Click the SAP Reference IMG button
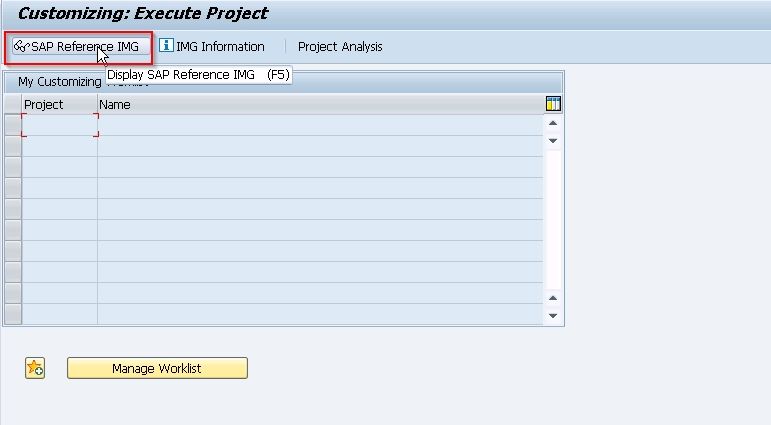This screenshot has height=425, width=771. point(79,47)
